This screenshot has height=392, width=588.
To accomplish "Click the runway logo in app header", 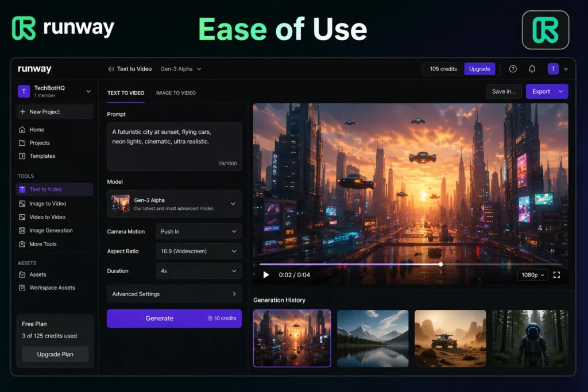I will pos(34,68).
